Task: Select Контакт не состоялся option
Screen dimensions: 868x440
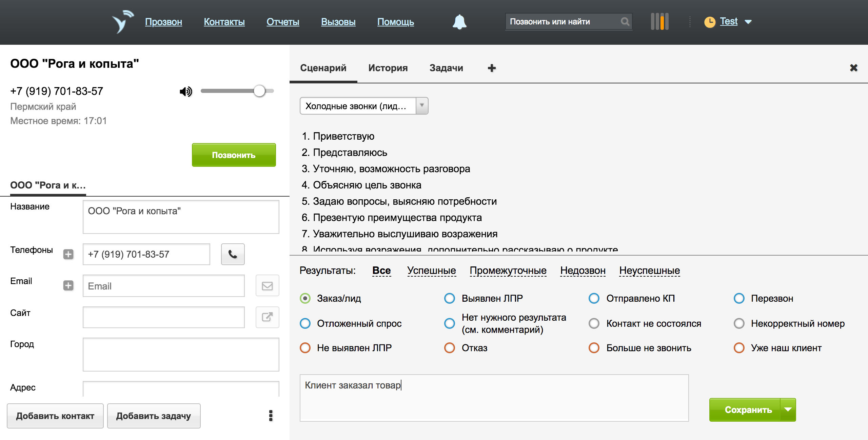Action: click(594, 323)
